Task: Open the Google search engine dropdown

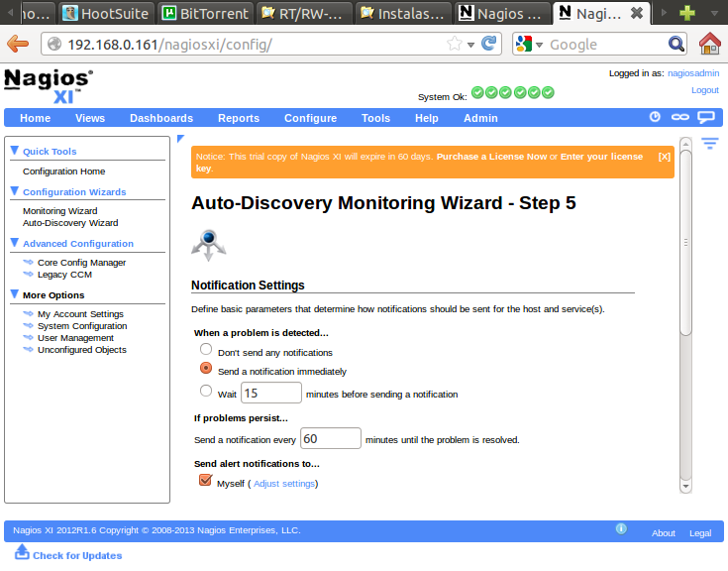Action: pyautogui.click(x=530, y=44)
